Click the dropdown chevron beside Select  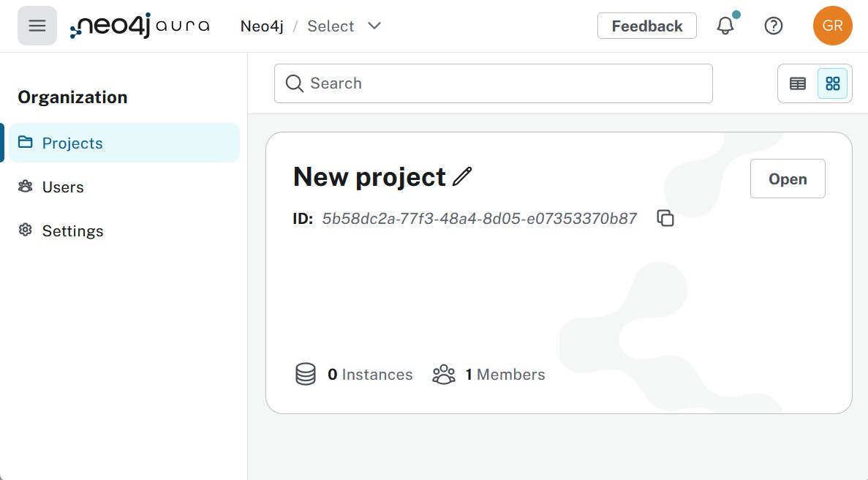click(x=374, y=26)
